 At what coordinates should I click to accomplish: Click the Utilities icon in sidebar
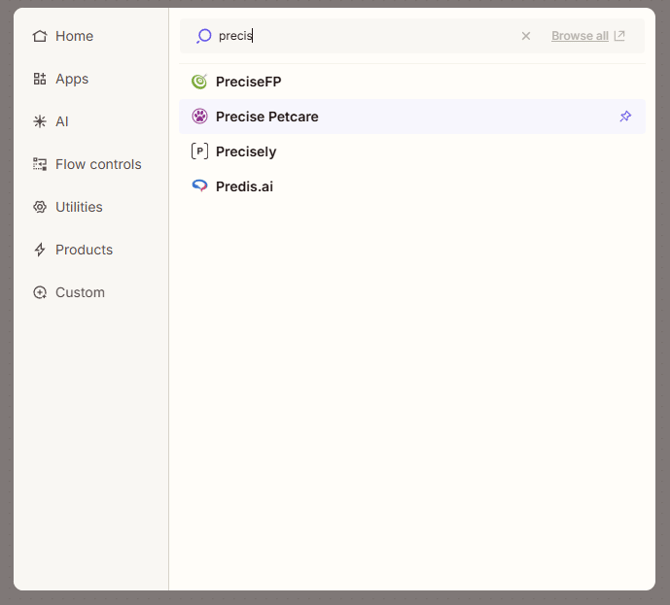click(x=40, y=207)
